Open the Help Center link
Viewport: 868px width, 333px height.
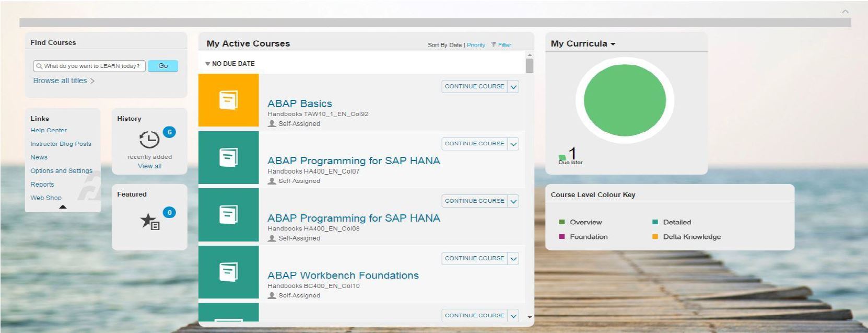click(x=49, y=130)
